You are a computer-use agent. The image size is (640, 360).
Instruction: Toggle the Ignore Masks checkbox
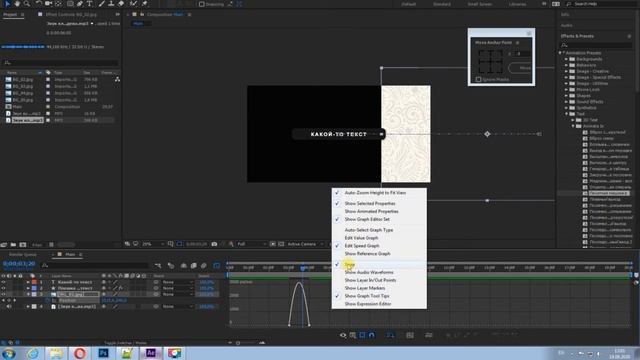point(478,79)
